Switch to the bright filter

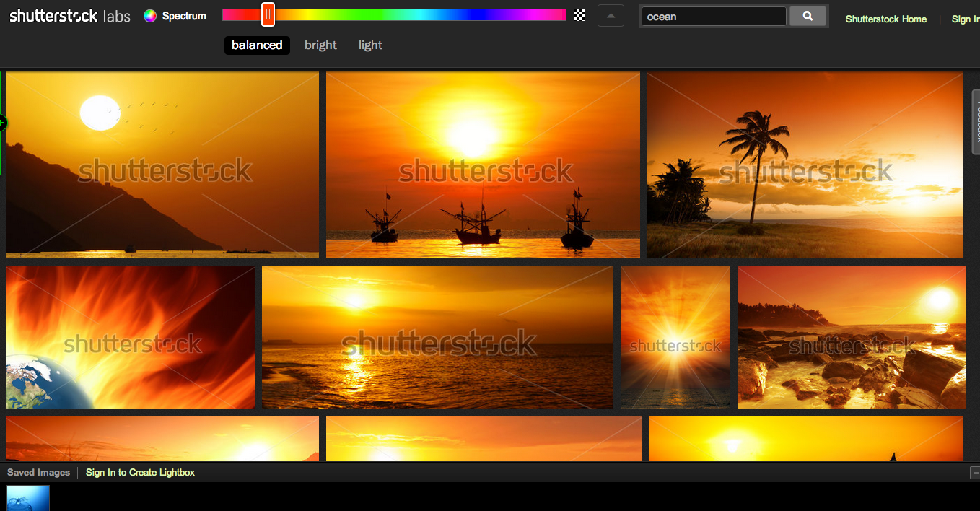(320, 45)
